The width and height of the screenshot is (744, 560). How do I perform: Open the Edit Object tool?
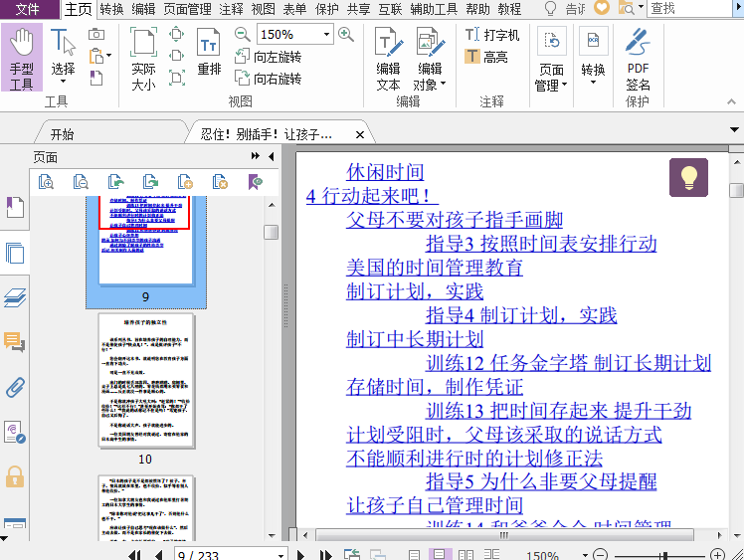430,59
